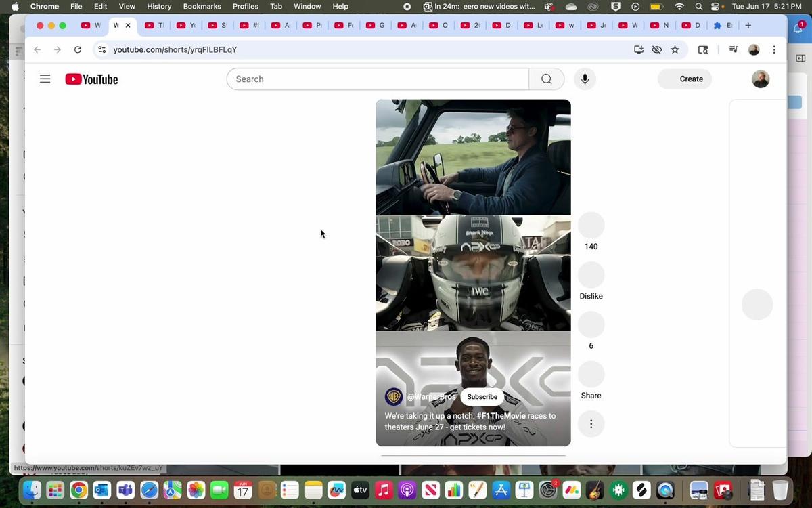This screenshot has height=508, width=812.
Task: Open Chrome's media control playlist icon
Action: click(733, 50)
